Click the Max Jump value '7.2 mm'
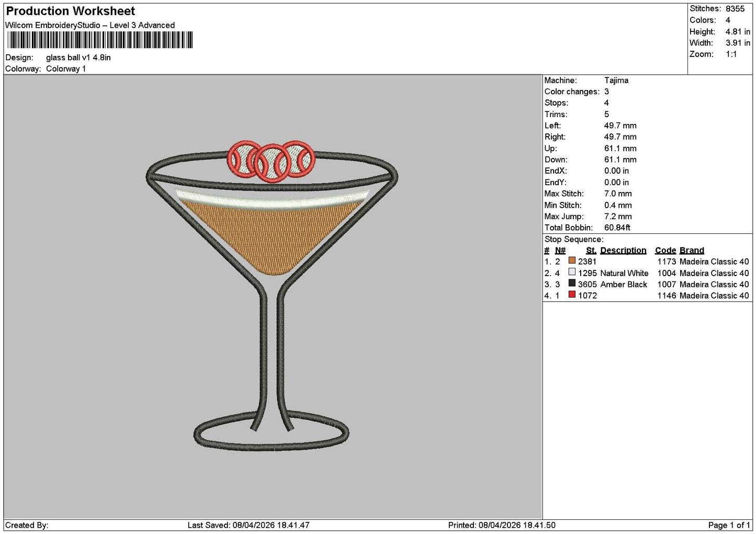 (x=618, y=217)
